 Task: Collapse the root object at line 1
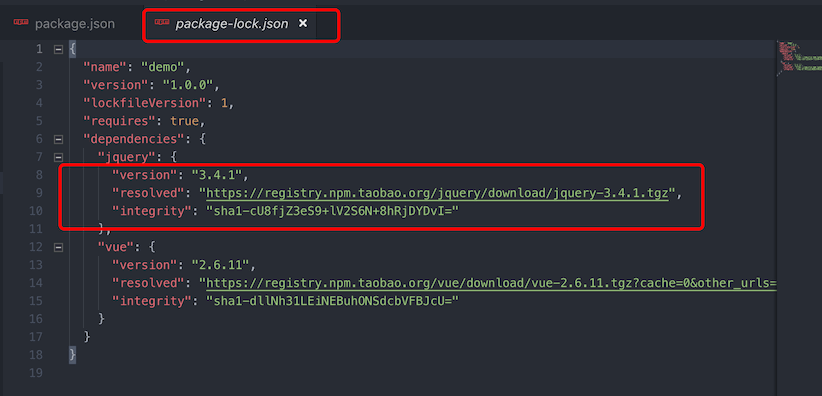coord(58,50)
